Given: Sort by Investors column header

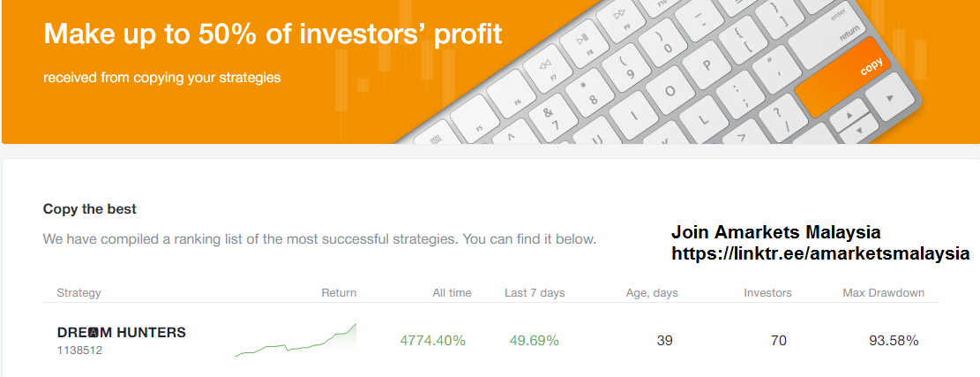Looking at the screenshot, I should 767,293.
